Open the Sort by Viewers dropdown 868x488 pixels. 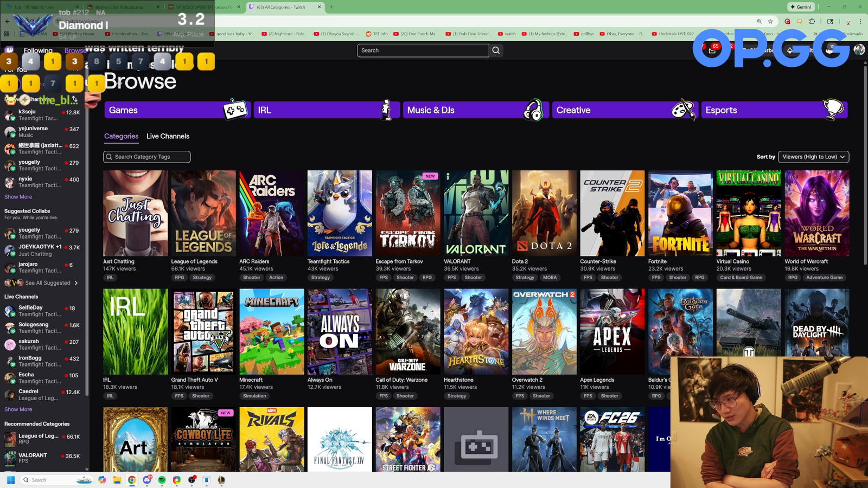[x=813, y=157]
